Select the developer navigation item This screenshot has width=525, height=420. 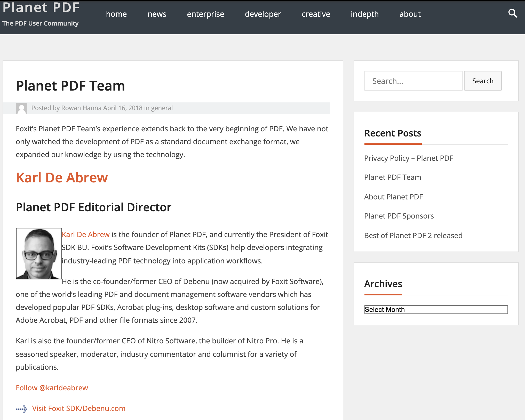click(x=263, y=14)
